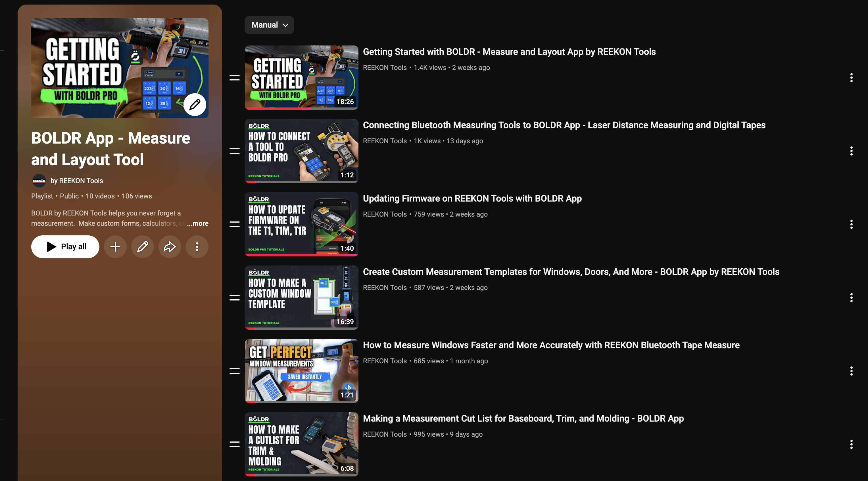Open options menu for Connecting Bluetooth video

click(852, 151)
